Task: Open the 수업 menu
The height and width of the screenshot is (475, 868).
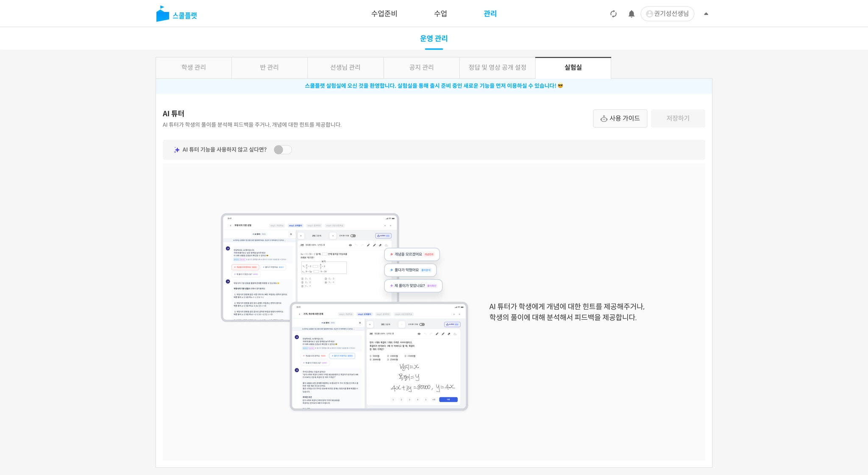Action: click(x=440, y=14)
